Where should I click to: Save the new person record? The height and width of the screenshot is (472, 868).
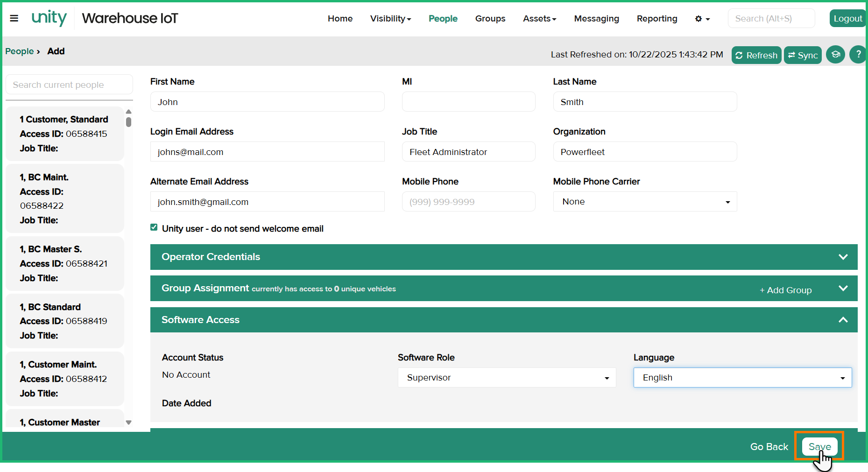pos(819,446)
